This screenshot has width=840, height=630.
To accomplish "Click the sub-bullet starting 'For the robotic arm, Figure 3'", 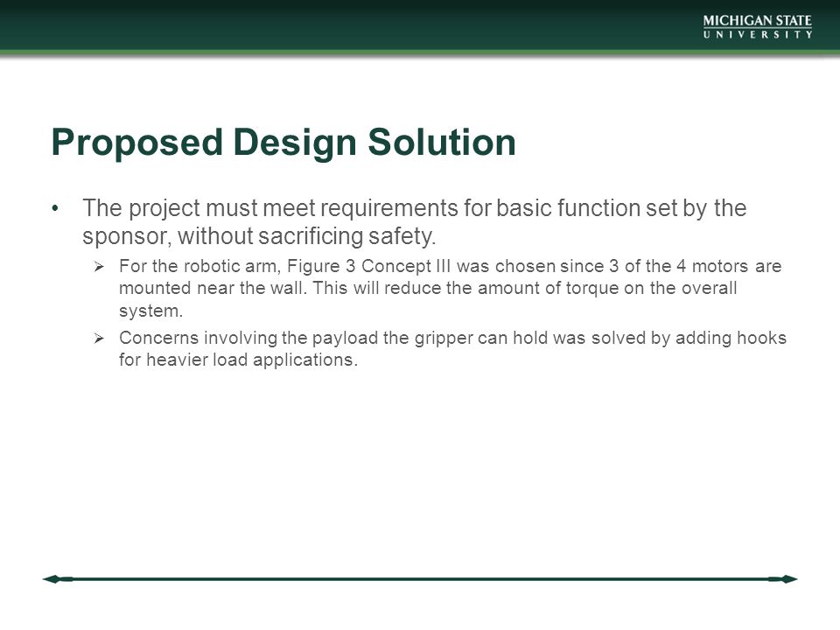I will [x=450, y=288].
